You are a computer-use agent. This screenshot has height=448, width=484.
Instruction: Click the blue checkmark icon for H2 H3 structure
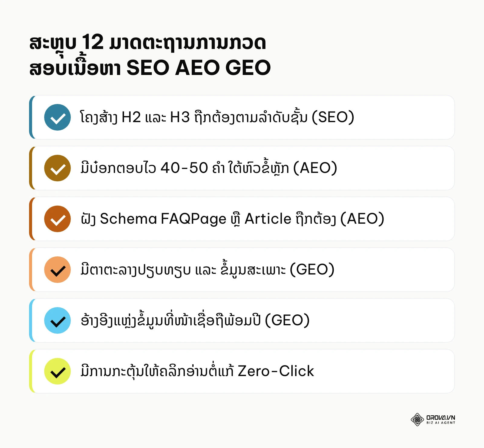pos(57,117)
